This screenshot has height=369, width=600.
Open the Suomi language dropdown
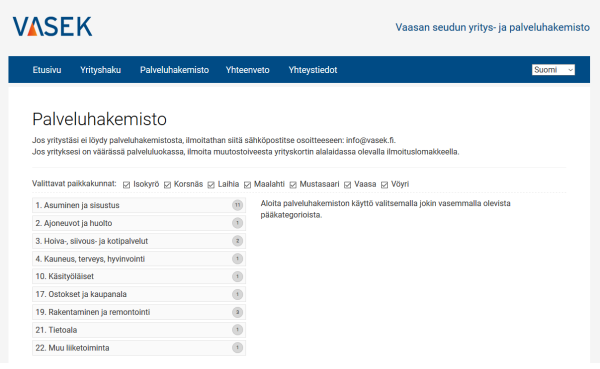tap(553, 70)
